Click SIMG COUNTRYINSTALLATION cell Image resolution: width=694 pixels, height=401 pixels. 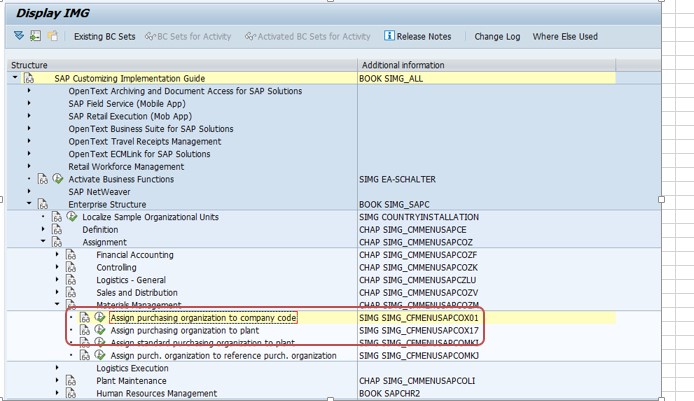[419, 217]
